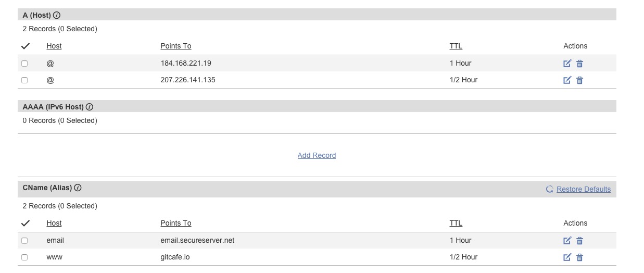Open info icon beside A (Host)
Viewport: 644px width, 273px height.
[x=57, y=16]
